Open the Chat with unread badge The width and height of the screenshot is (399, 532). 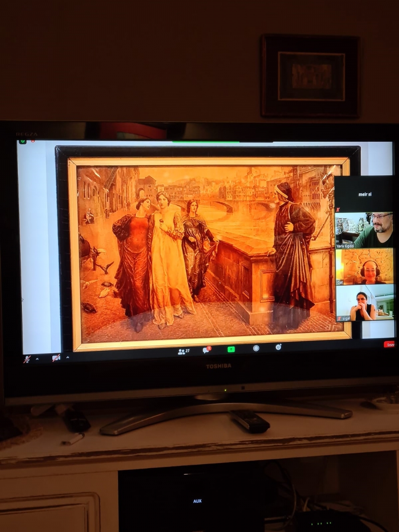coord(207,350)
